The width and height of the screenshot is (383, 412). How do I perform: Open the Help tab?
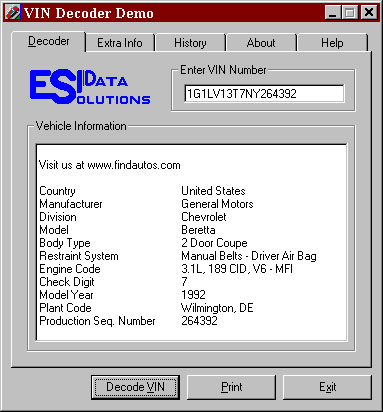[x=332, y=43]
